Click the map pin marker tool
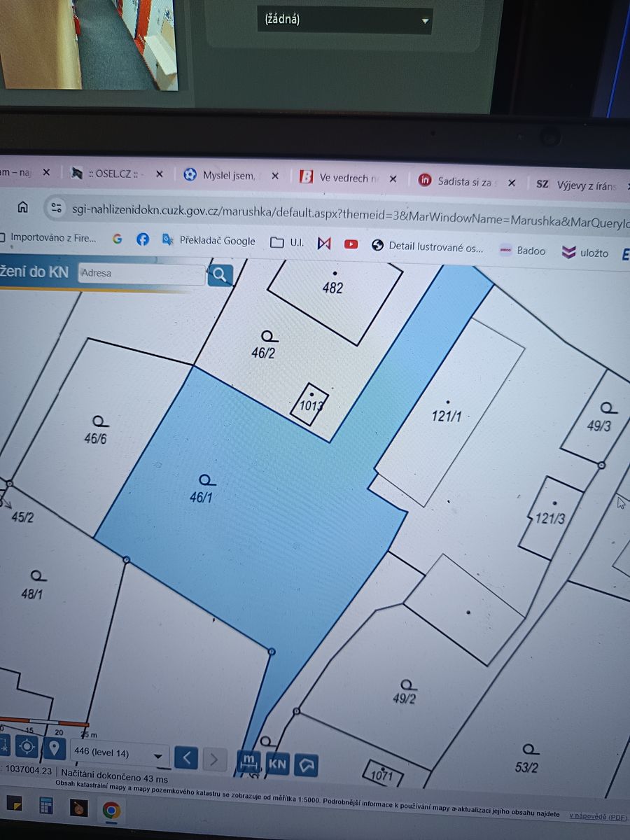 [54, 748]
